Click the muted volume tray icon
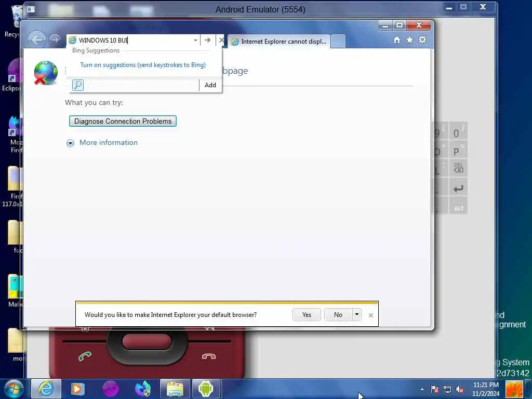 click(x=460, y=389)
